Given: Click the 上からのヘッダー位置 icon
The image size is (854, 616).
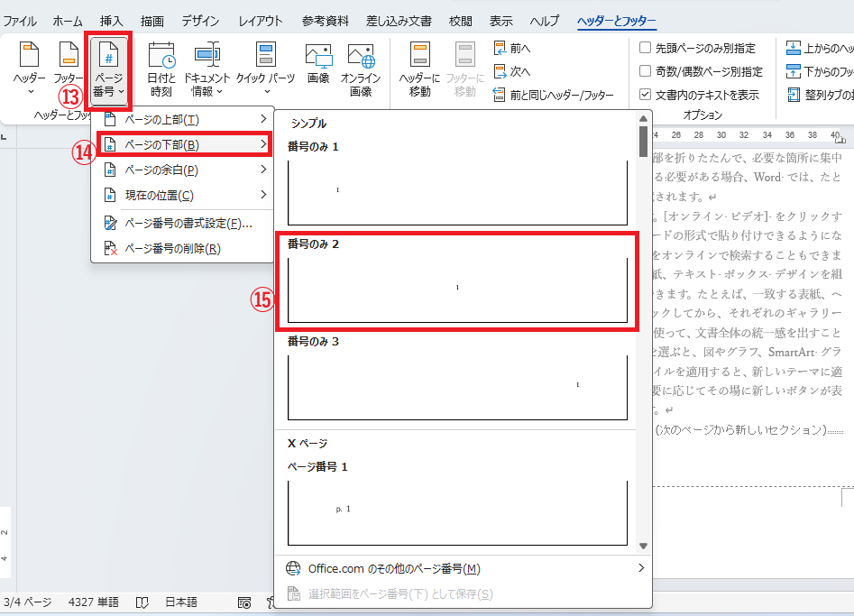Looking at the screenshot, I should pos(793,48).
